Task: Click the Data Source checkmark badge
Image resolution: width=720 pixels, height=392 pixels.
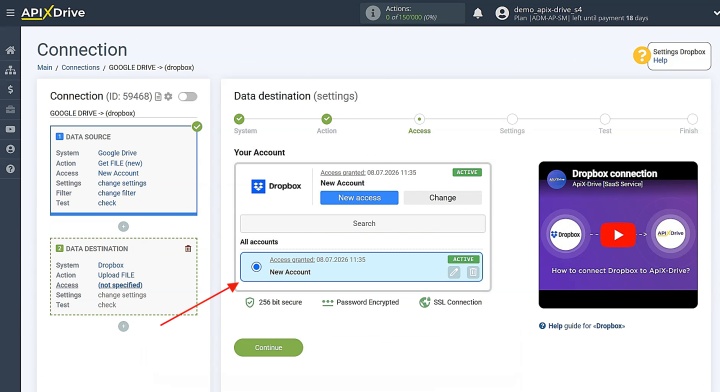Action: tap(197, 127)
